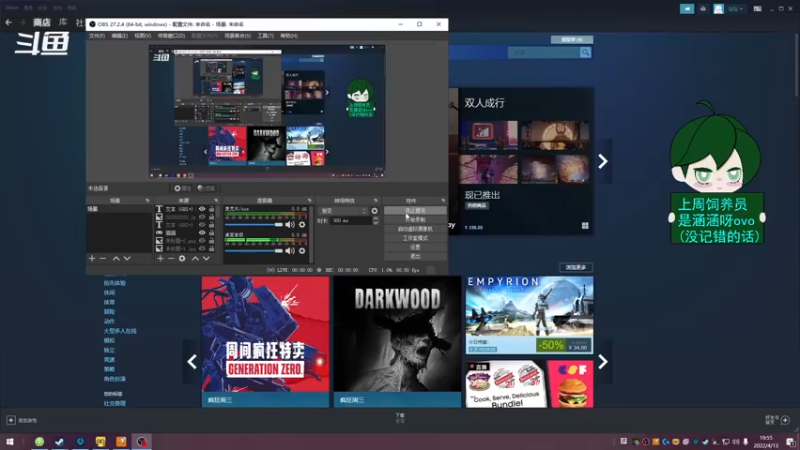Open Steam friends chat plus icon
Viewport: 800px width, 450px height.
[x=785, y=420]
